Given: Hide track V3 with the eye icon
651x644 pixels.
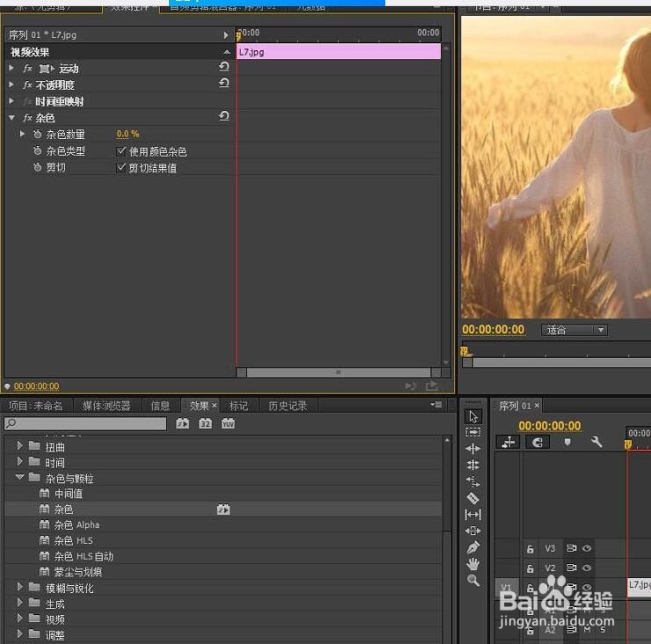Looking at the screenshot, I should [x=586, y=548].
